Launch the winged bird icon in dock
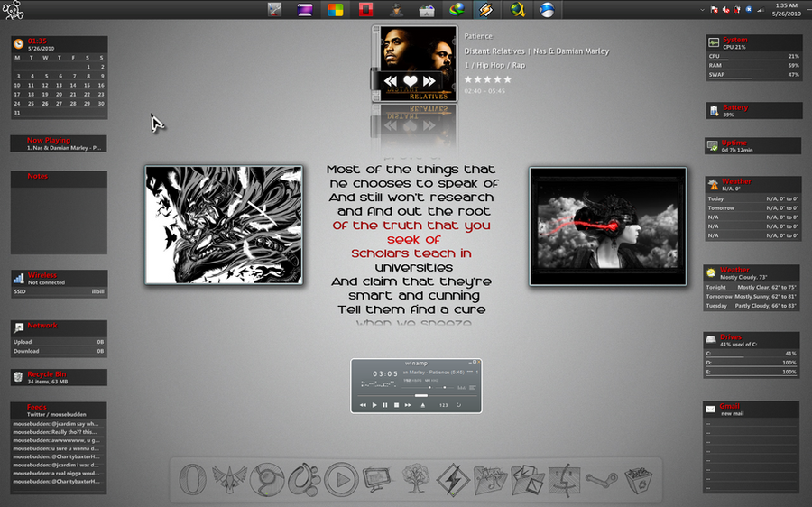 point(229,479)
